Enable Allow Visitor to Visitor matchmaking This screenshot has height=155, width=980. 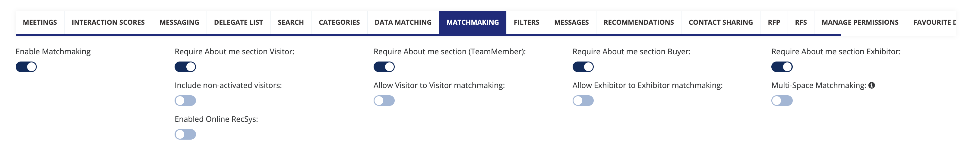click(x=384, y=100)
